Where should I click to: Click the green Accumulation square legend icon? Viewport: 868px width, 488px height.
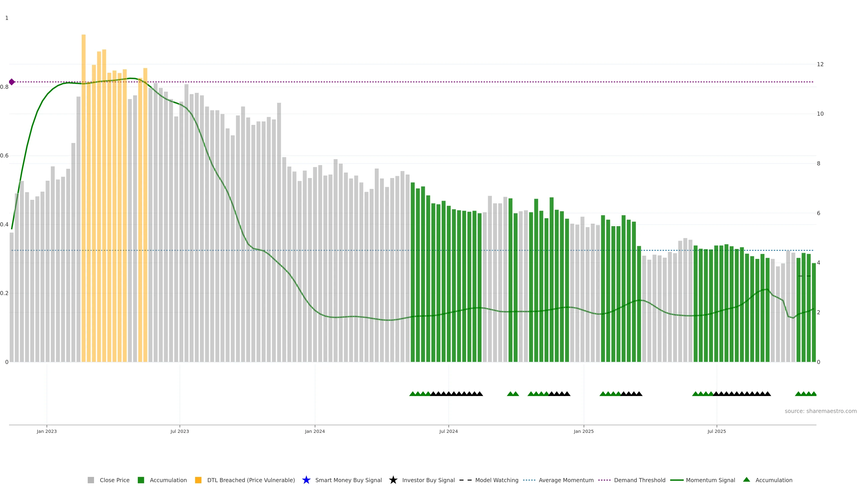coord(141,480)
